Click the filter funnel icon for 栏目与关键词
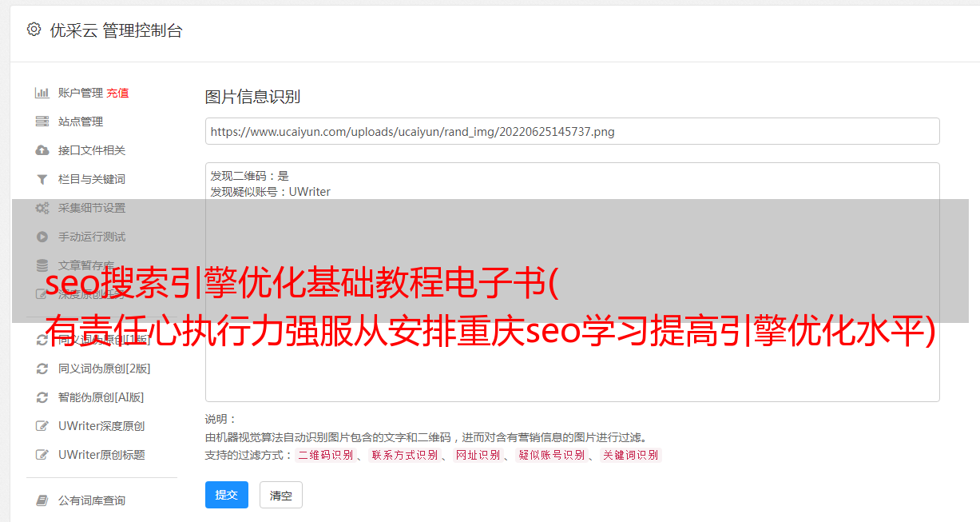Image resolution: width=980 pixels, height=522 pixels. click(42, 179)
